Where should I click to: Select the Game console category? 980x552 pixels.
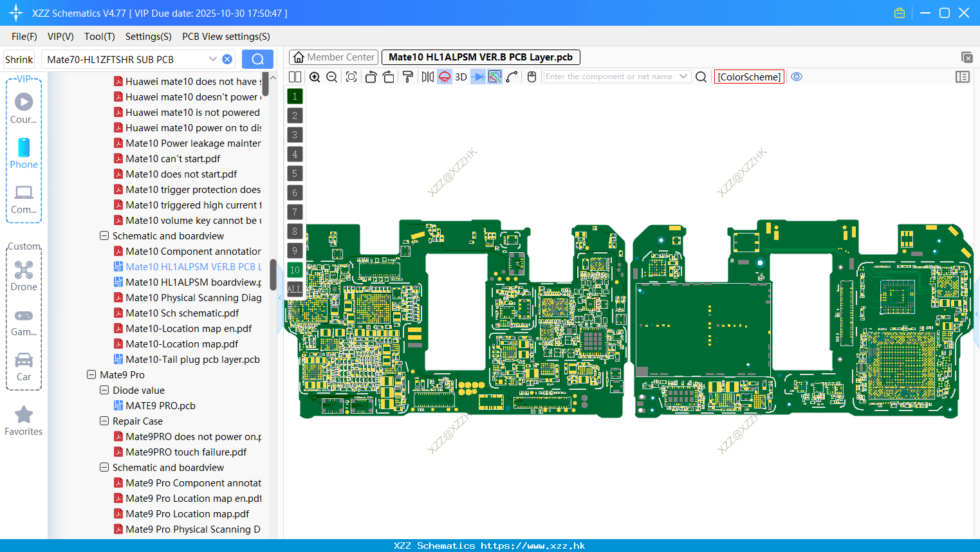coord(24,322)
